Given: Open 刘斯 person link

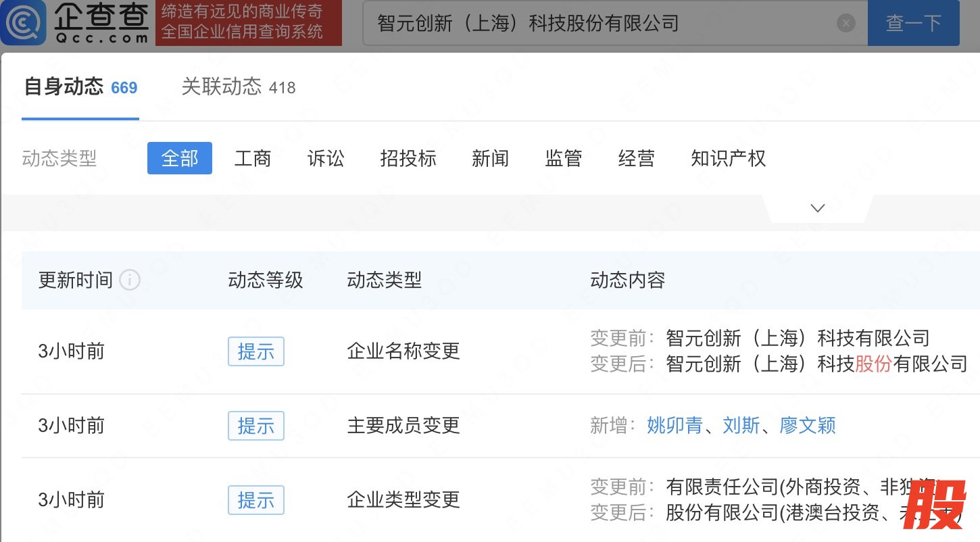Looking at the screenshot, I should 741,425.
